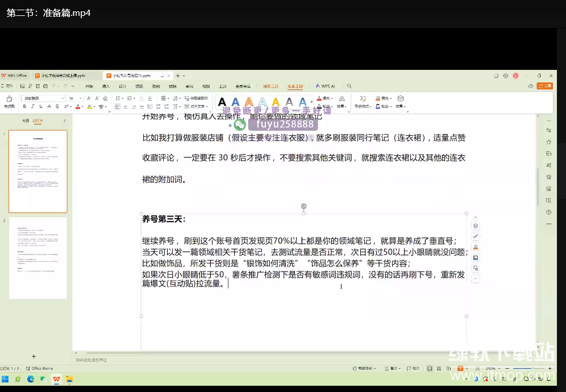Viewport: 566px width, 392px height.
Task: Toggle bold formatting (B)
Action: (x=24, y=106)
